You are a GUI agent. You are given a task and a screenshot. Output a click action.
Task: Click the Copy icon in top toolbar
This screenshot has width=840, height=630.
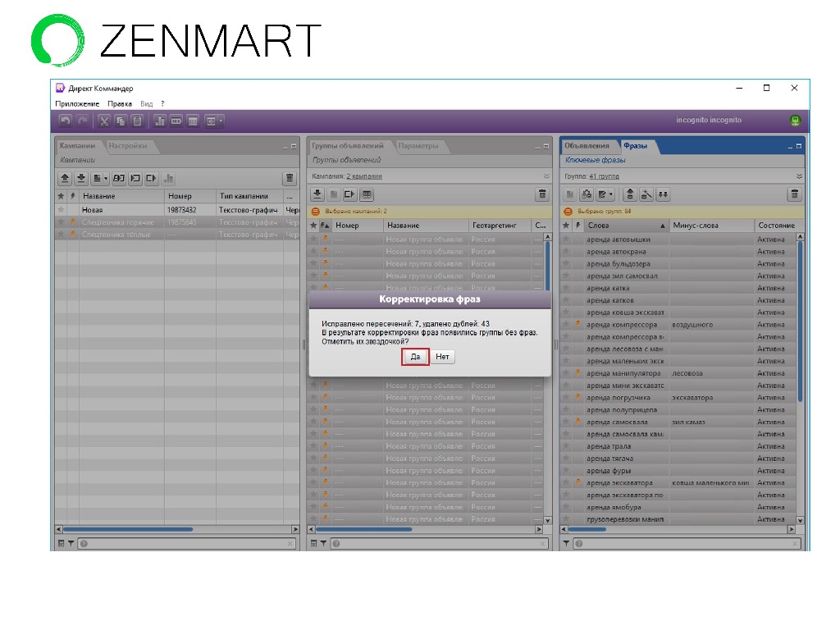pyautogui.click(x=121, y=121)
